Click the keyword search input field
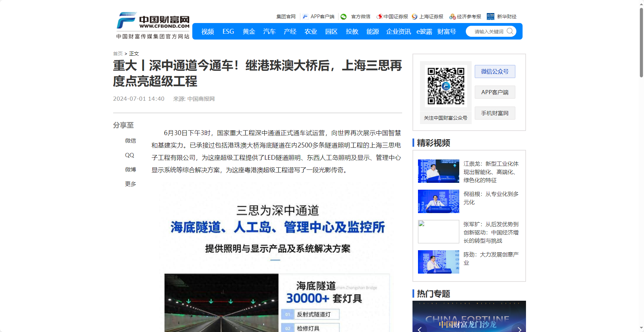 489,31
